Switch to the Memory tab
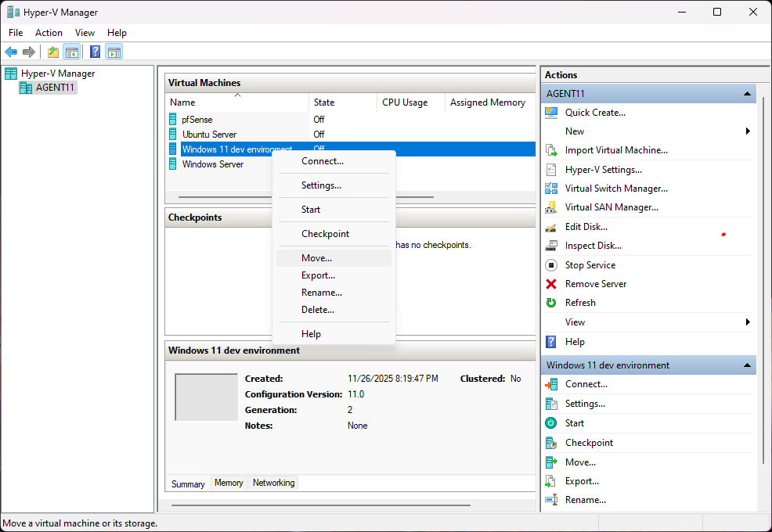The width and height of the screenshot is (772, 532). coord(229,483)
